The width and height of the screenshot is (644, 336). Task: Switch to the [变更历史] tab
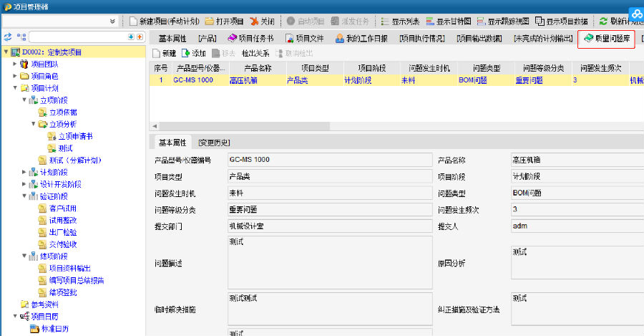tap(214, 143)
